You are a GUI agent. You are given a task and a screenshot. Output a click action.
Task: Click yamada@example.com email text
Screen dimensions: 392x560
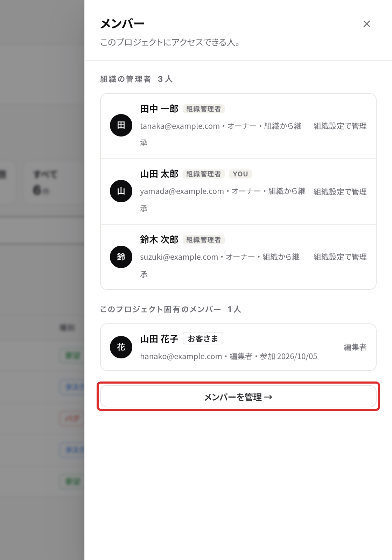point(182,191)
